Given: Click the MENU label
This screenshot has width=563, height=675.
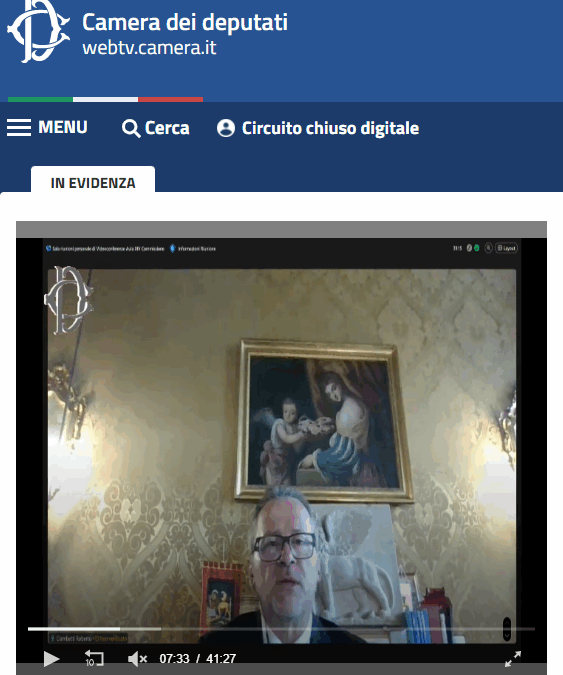Looking at the screenshot, I should click(x=63, y=127).
